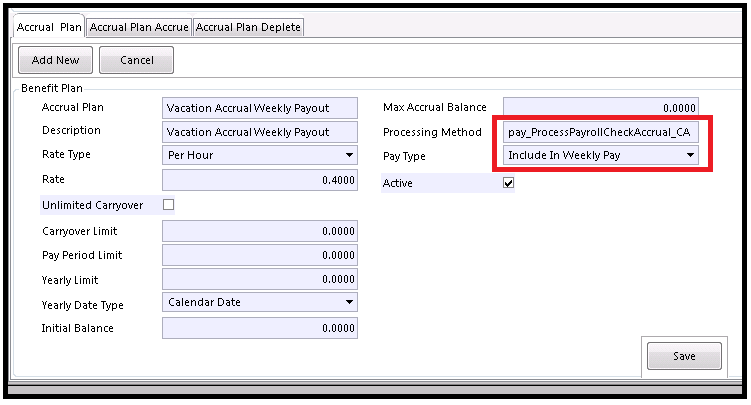Viewport: 751px width, 405px height.
Task: Toggle the Unlimited Carryover checkbox
Action: tap(168, 205)
